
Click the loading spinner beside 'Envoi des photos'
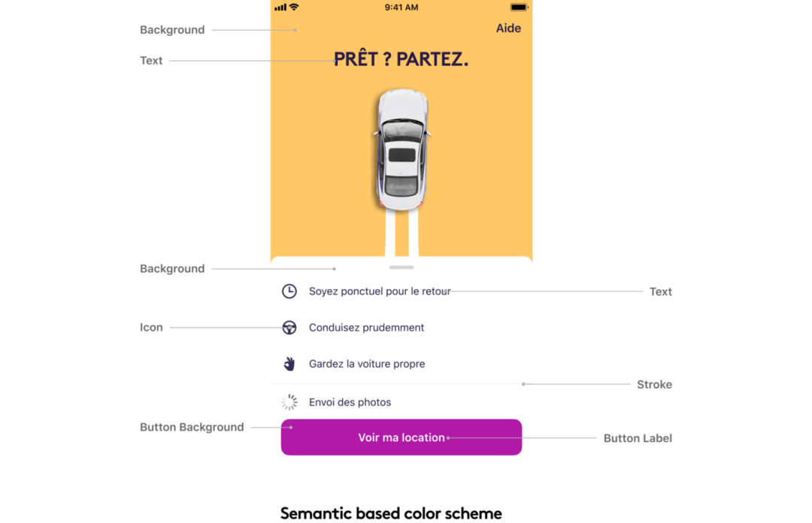(289, 403)
